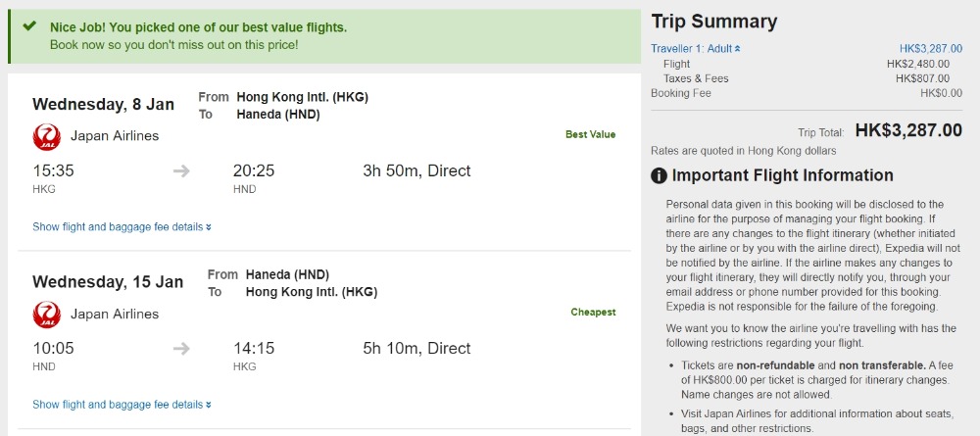Click the green checkmark icon in the banner
Screen dimensions: 980x436
tap(29, 27)
